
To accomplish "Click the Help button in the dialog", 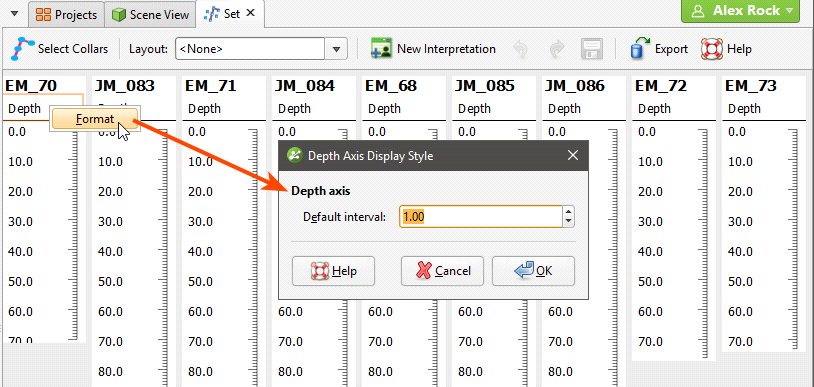I will (x=333, y=271).
